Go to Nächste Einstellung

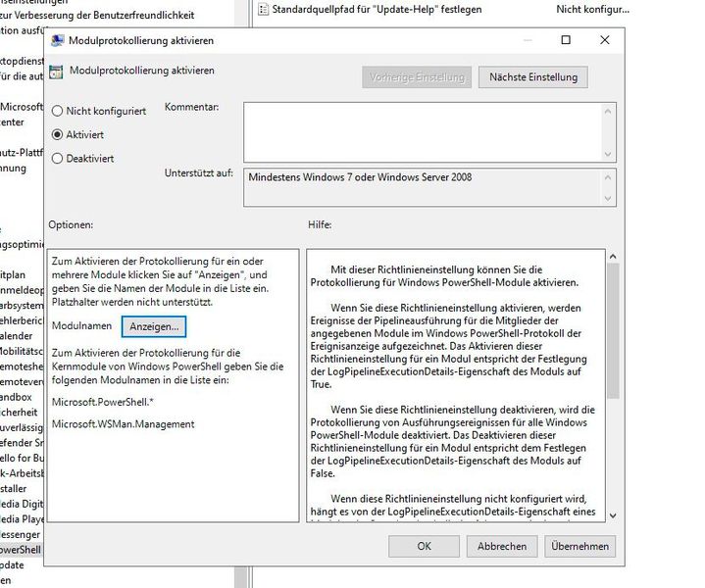(x=533, y=77)
